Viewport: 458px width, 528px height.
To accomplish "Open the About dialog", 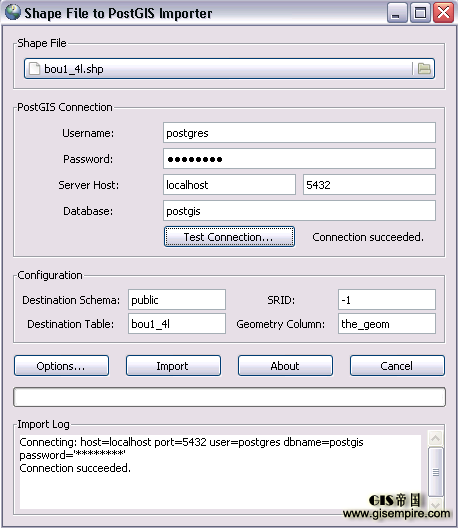I will tap(285, 366).
